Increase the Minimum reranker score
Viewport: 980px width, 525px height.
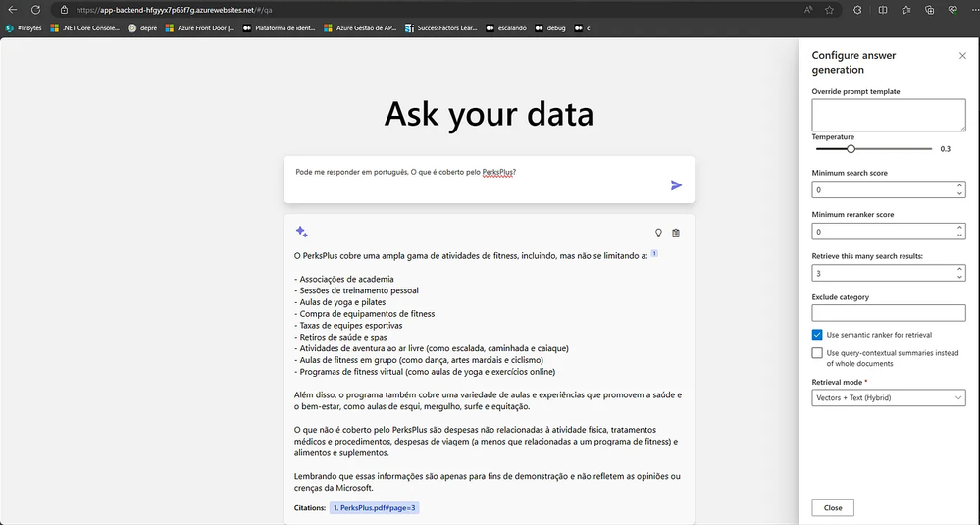pos(959,228)
